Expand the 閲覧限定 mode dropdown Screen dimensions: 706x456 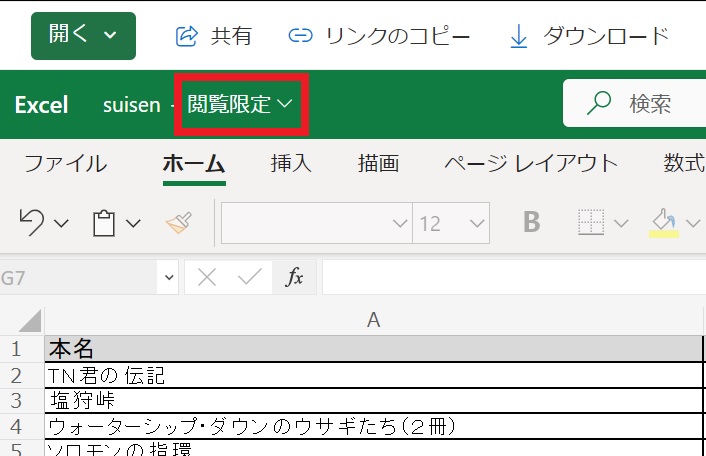[x=240, y=104]
